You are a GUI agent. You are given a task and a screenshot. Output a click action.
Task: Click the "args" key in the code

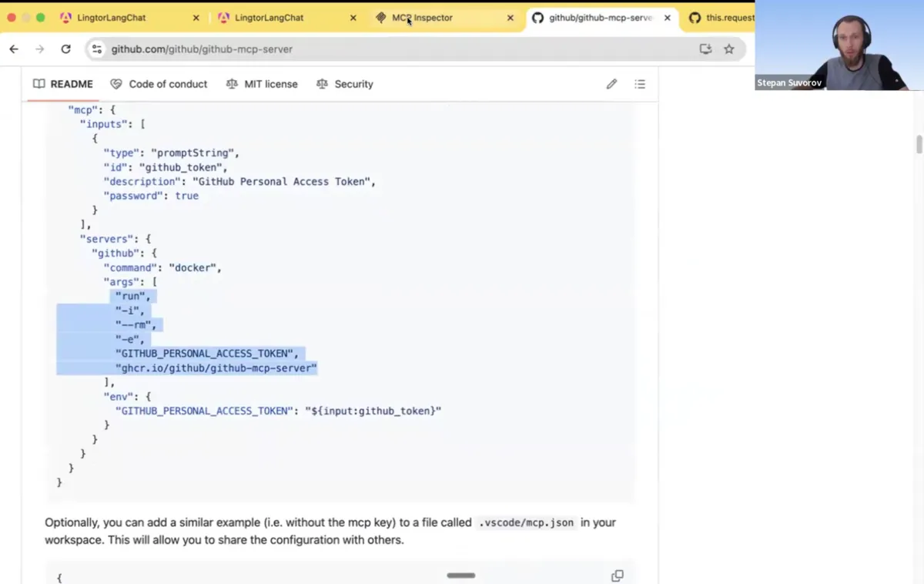(121, 282)
